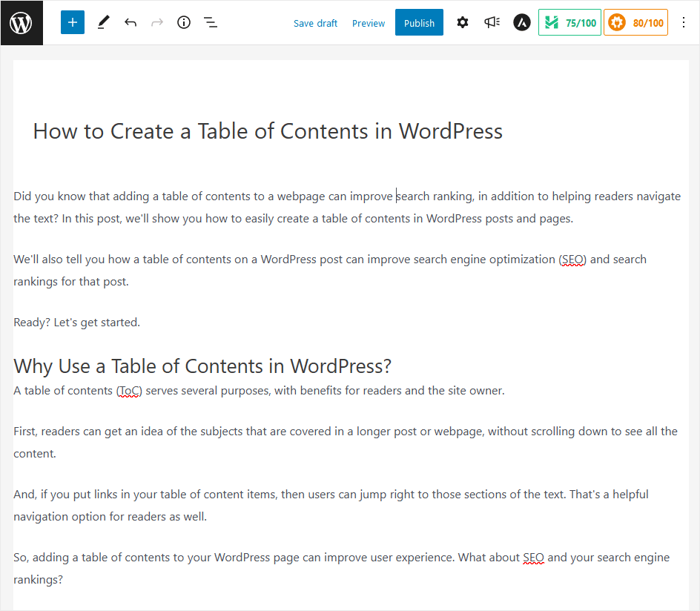Undo the last change
This screenshot has width=700, height=611.
click(131, 22)
